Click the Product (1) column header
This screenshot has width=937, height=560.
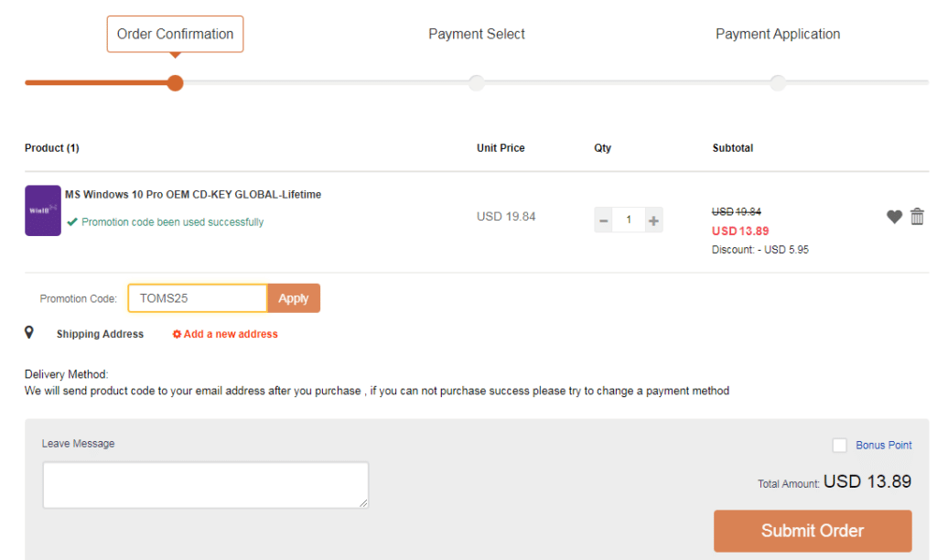pyautogui.click(x=52, y=147)
